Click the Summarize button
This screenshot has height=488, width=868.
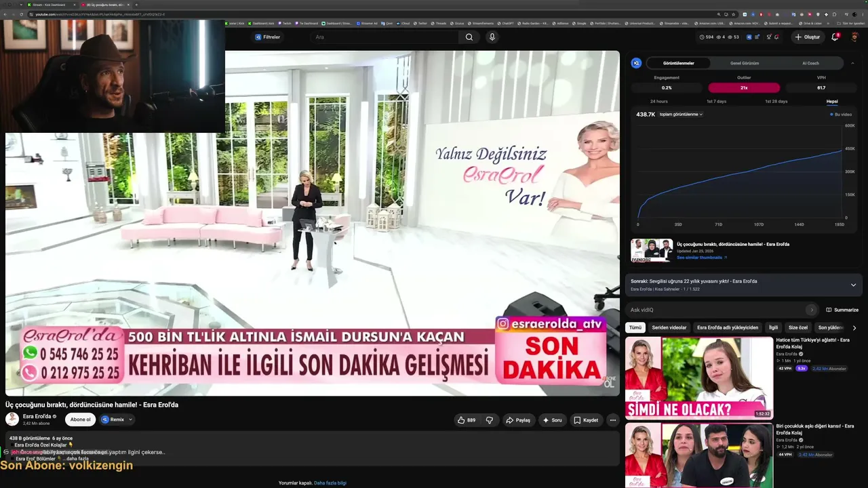point(842,310)
